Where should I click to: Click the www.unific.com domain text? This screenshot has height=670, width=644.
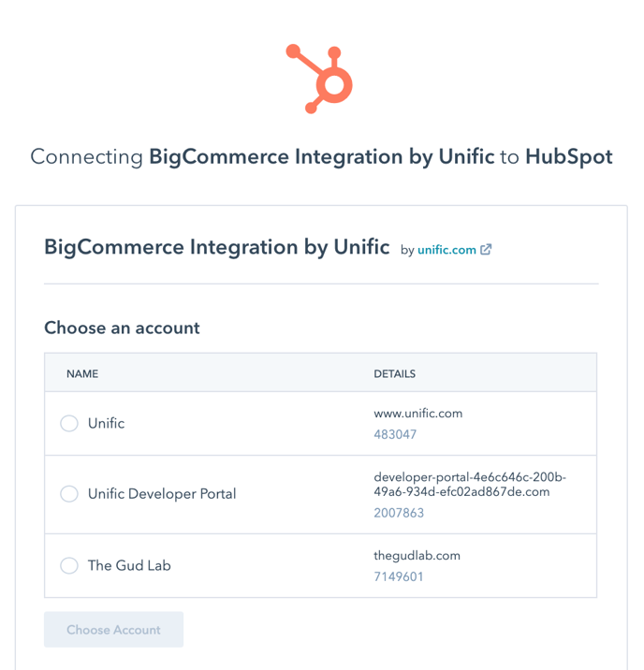[x=417, y=414]
